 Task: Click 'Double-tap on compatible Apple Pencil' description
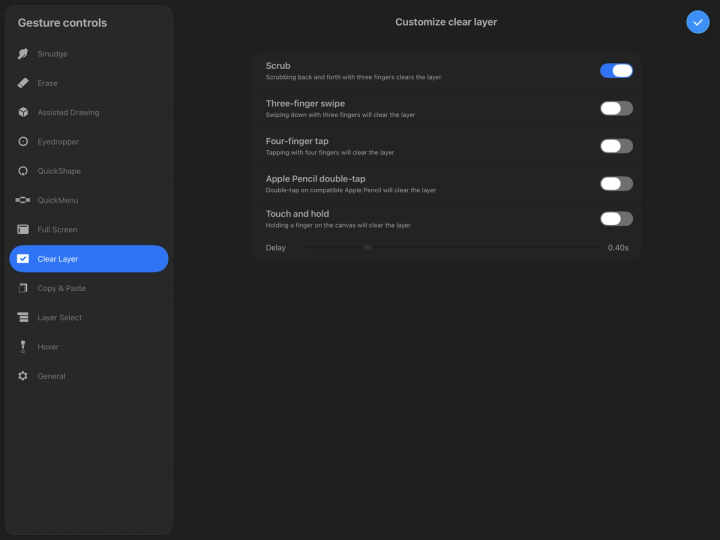351,190
